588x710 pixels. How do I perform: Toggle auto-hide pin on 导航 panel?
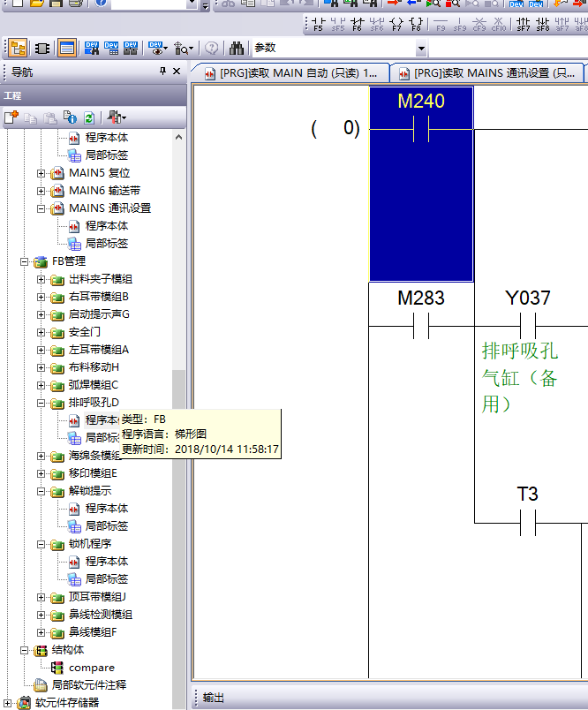coord(162,72)
